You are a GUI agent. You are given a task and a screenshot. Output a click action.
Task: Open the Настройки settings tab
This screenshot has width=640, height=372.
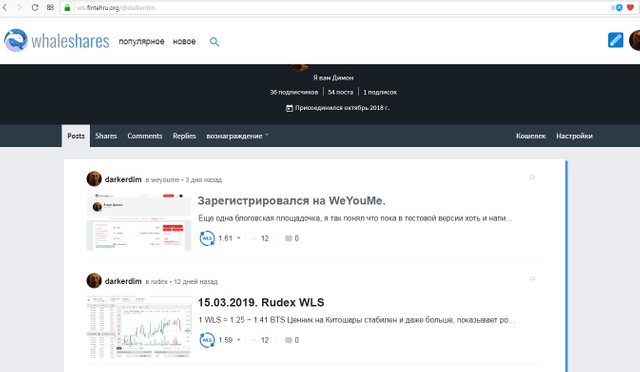point(574,136)
